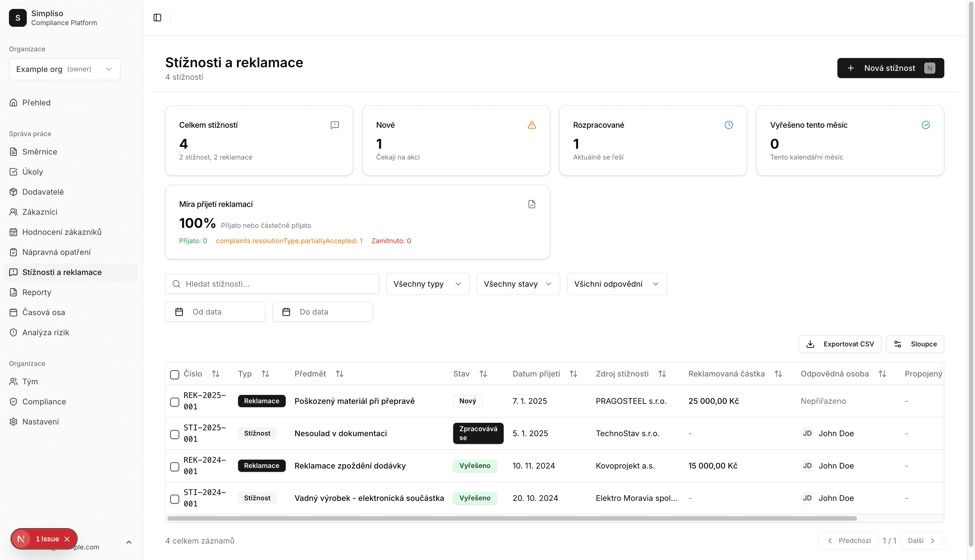Click the sort icon next to Číslo
This screenshot has width=975, height=560.
[x=215, y=374]
